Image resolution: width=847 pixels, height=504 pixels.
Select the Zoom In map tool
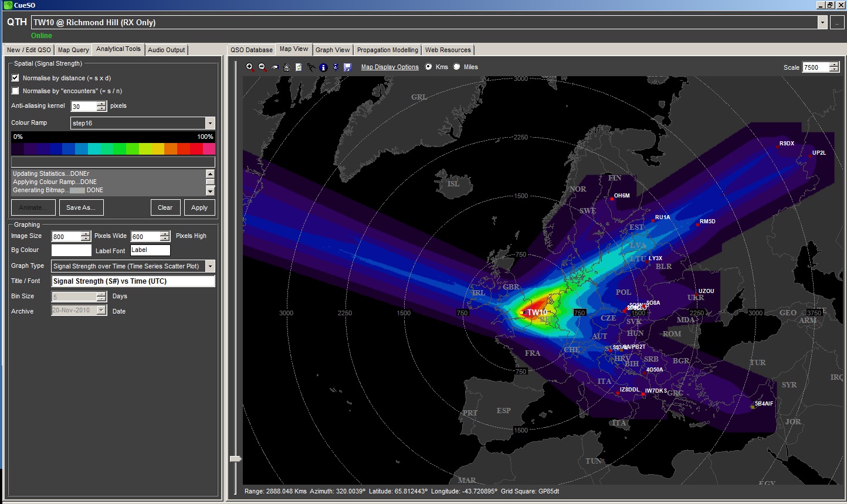pyautogui.click(x=249, y=67)
